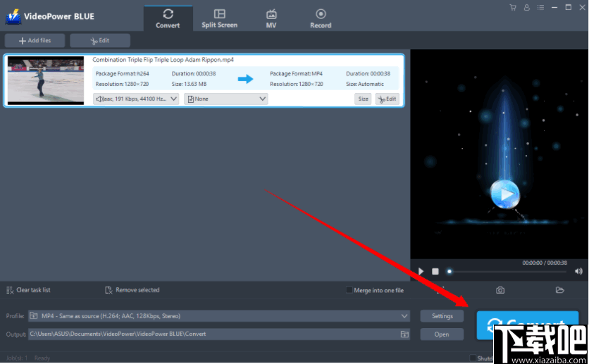The image size is (589, 364).
Task: Switch to the Record tab
Action: (x=321, y=18)
